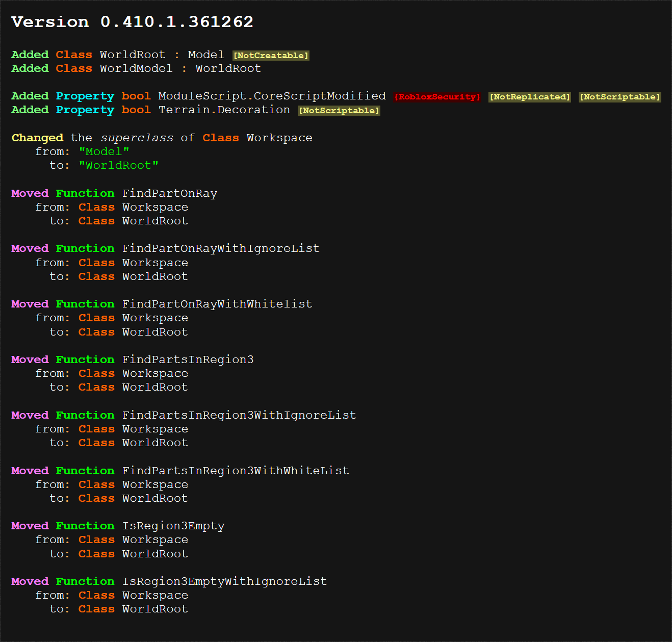The height and width of the screenshot is (642, 672).
Task: Click "FindPartOnRayWithWhitelist" function name
Action: pos(217,304)
